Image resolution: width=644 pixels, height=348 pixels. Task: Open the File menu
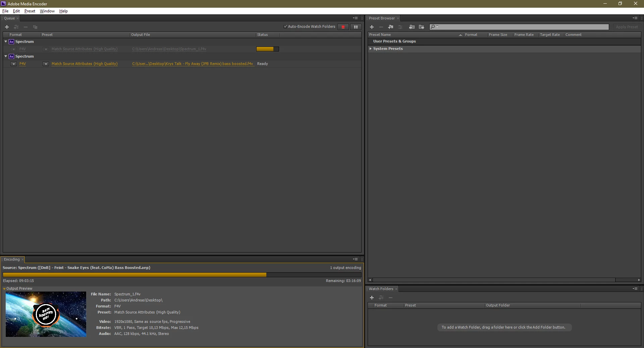click(5, 11)
